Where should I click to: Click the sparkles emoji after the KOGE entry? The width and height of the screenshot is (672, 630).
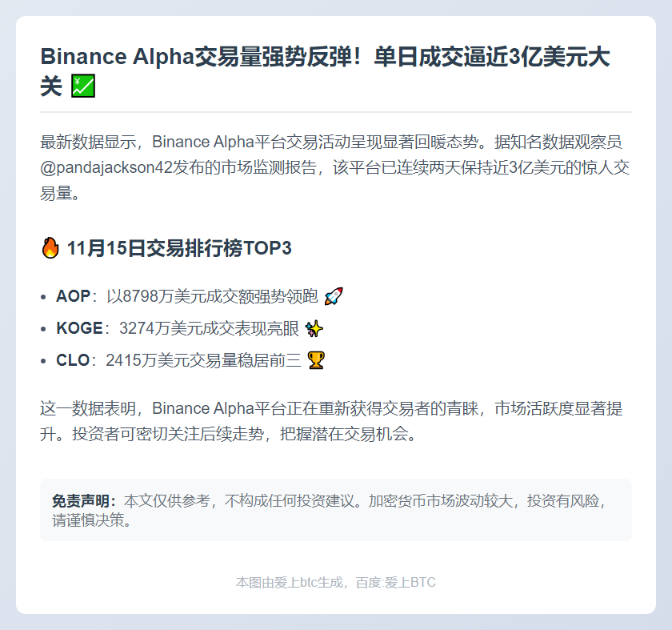314,328
